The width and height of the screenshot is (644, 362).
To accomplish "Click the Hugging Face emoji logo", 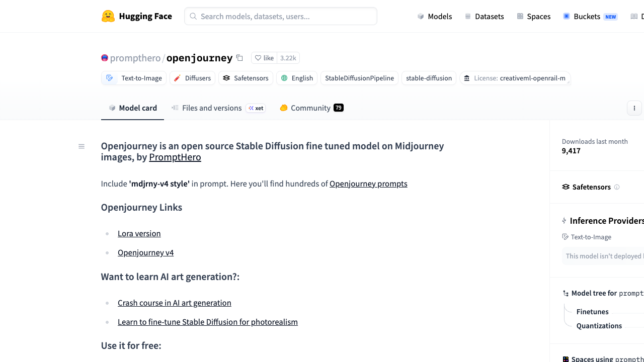I will click(x=108, y=16).
